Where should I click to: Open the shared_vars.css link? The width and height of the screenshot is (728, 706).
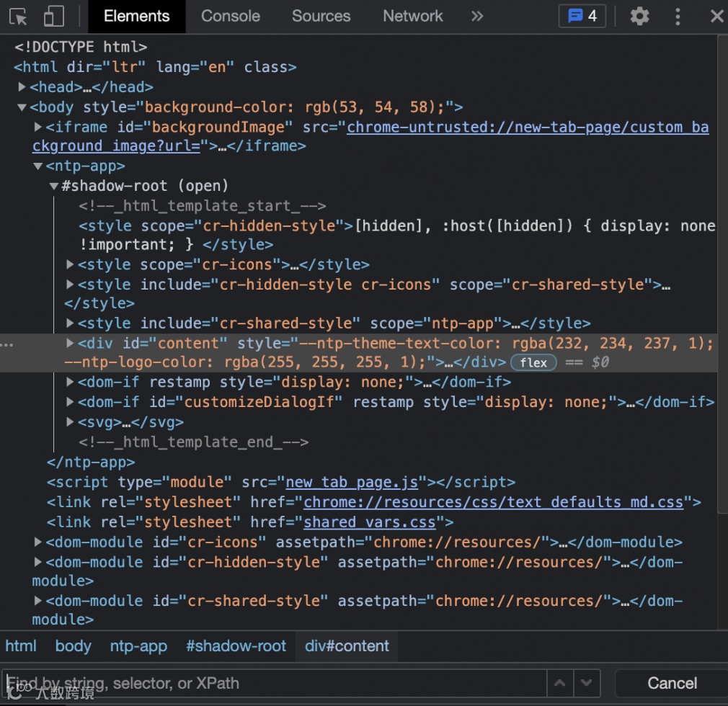(370, 522)
